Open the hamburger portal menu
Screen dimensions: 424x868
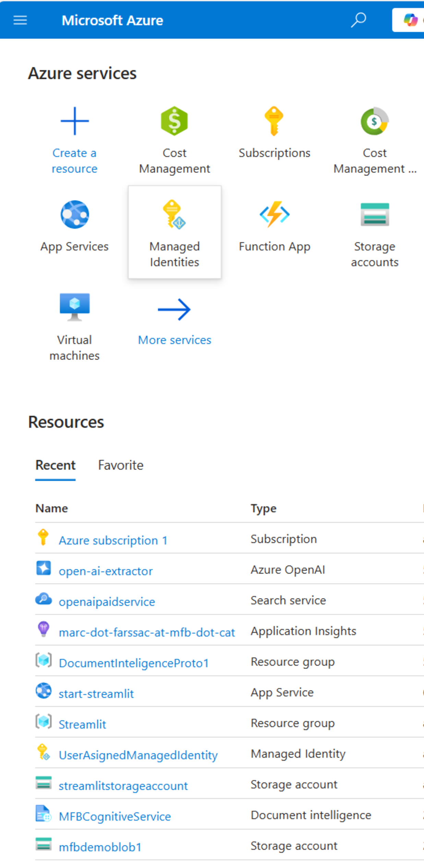point(20,20)
